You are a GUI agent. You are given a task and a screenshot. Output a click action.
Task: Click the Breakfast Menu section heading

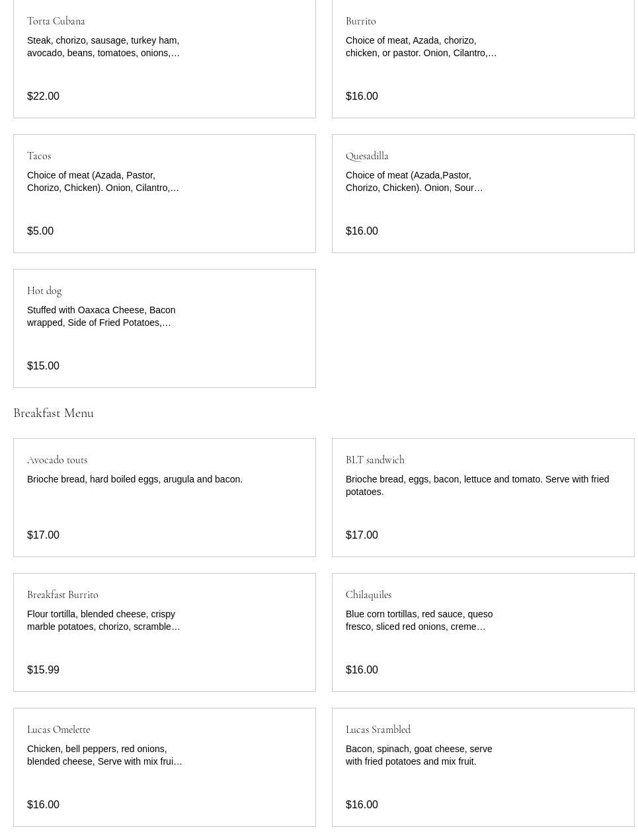click(x=54, y=413)
